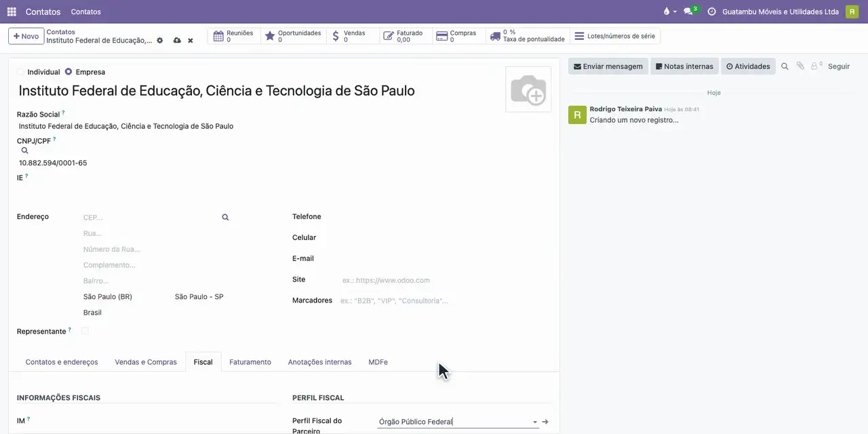Open the activities clock icon in top bar
The width and height of the screenshot is (868, 434).
pos(711,12)
